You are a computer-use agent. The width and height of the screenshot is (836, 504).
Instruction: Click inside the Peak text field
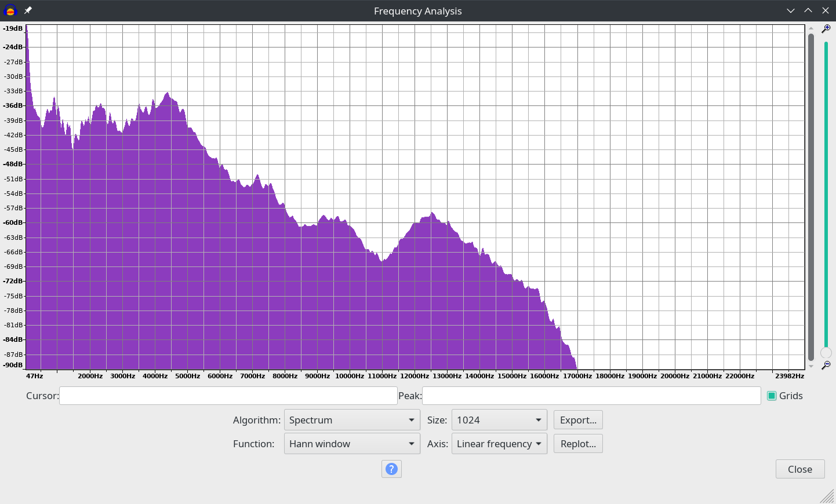(x=591, y=396)
